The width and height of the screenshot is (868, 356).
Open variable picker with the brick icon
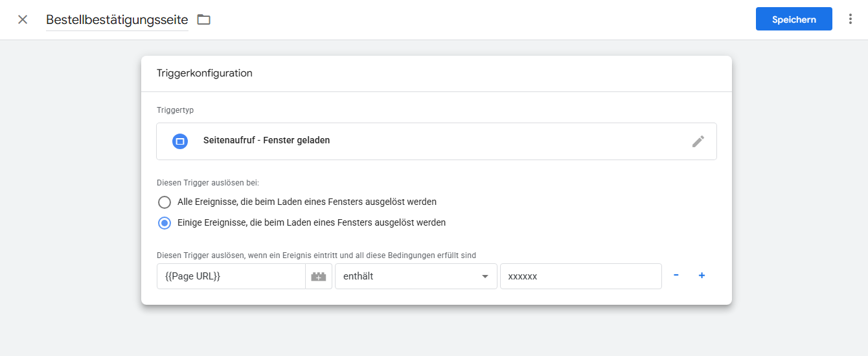pyautogui.click(x=319, y=276)
